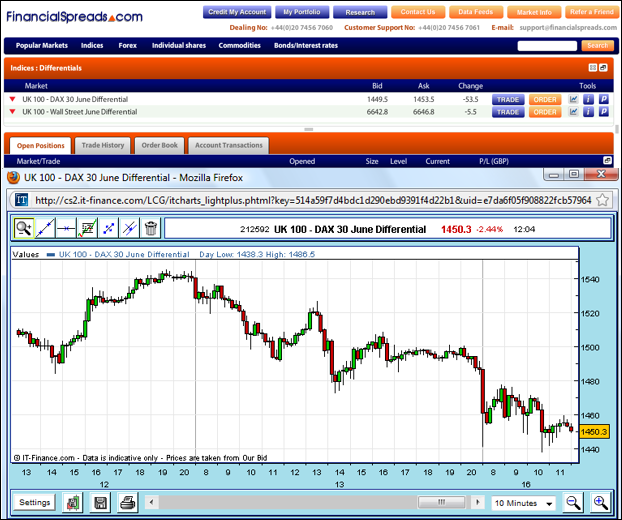Select the trend line drawing tool
The image size is (622, 520).
coord(45,228)
